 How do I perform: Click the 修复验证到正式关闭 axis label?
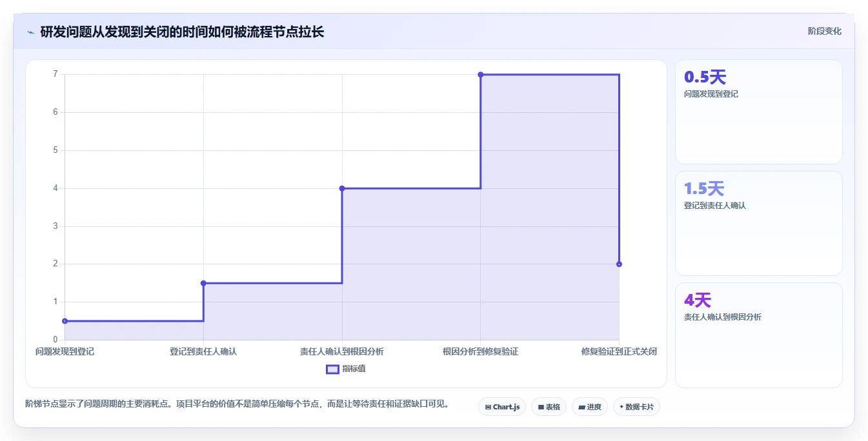pos(619,351)
